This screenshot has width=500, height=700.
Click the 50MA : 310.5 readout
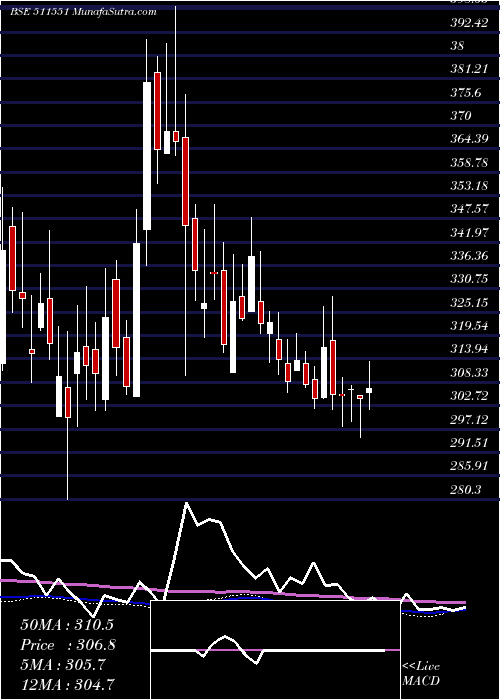[x=67, y=625]
